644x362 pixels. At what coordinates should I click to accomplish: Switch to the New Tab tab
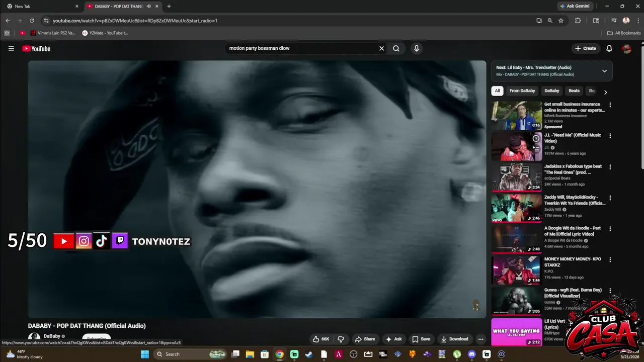[x=42, y=6]
